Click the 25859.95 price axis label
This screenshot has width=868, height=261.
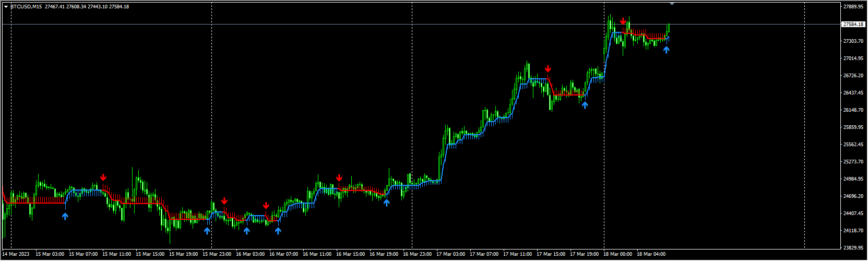[x=852, y=127]
